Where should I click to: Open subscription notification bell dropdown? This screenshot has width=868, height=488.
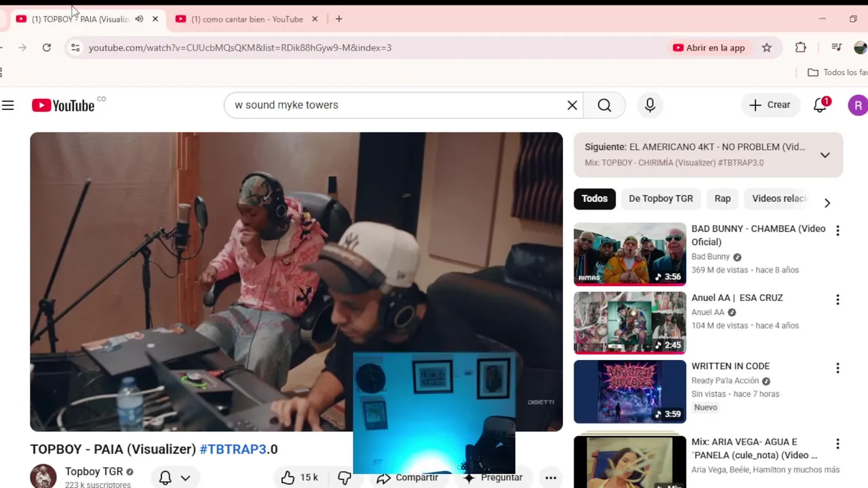(x=174, y=478)
